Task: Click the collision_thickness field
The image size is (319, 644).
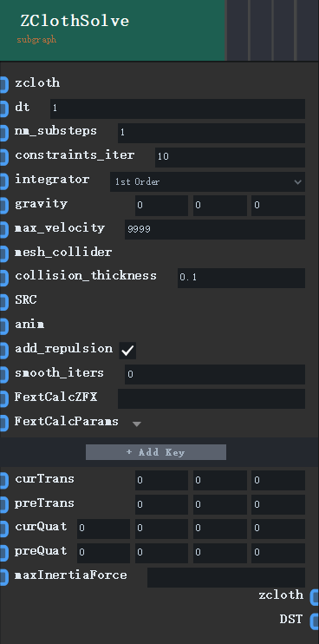Action: (x=241, y=278)
